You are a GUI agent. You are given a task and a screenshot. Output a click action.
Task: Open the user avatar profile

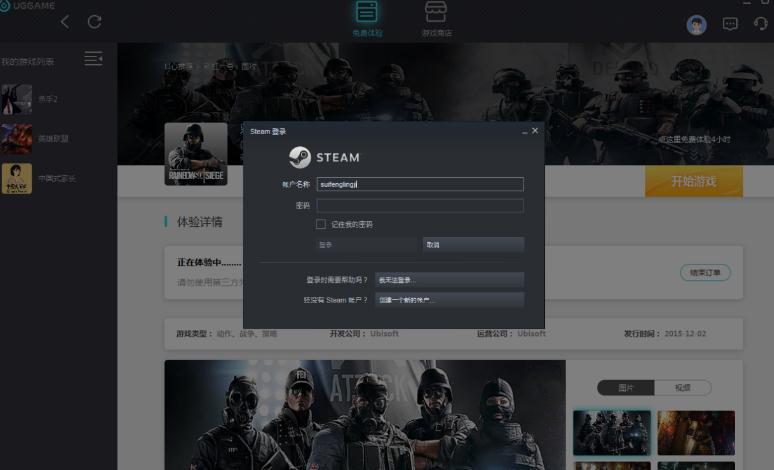696,24
